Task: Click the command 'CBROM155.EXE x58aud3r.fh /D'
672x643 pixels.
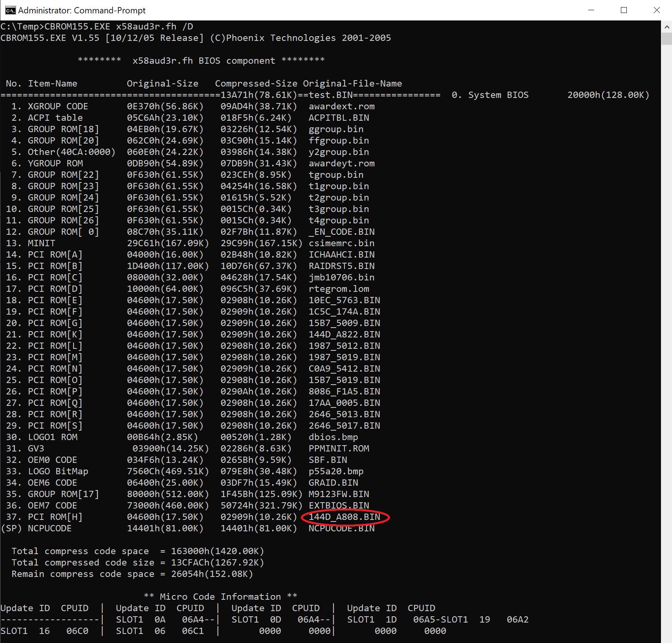Action: point(119,26)
